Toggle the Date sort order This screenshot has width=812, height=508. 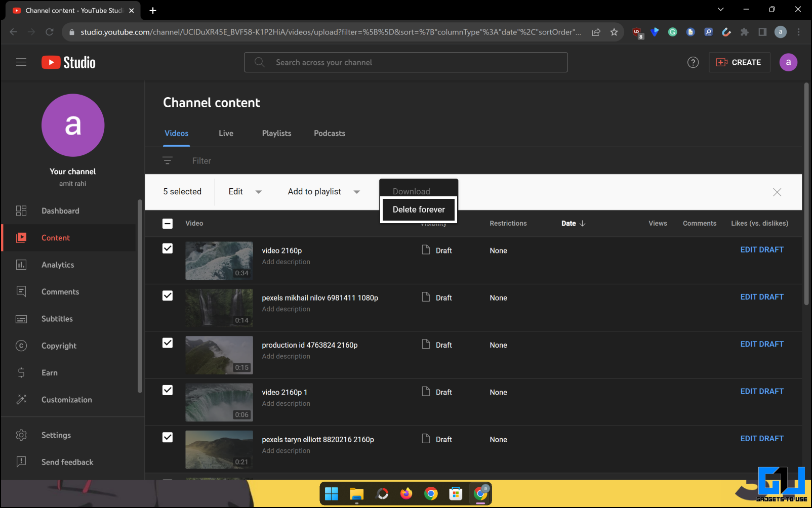[x=572, y=223]
